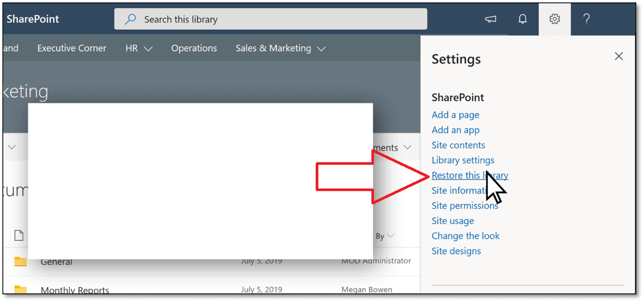Open the Change the look link
Image resolution: width=644 pixels, height=302 pixels.
tap(465, 236)
